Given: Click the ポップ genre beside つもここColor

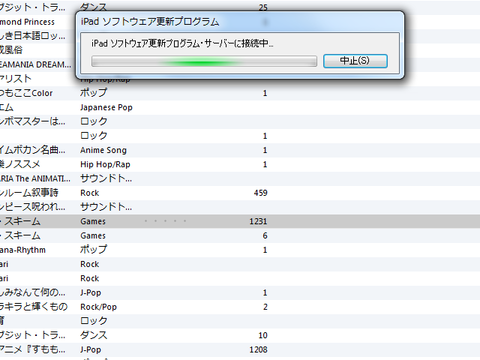Looking at the screenshot, I should point(94,93).
